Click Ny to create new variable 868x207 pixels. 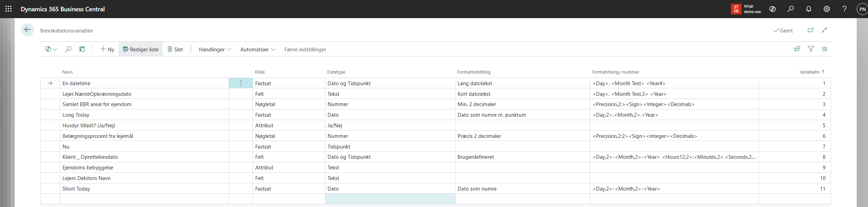(107, 49)
